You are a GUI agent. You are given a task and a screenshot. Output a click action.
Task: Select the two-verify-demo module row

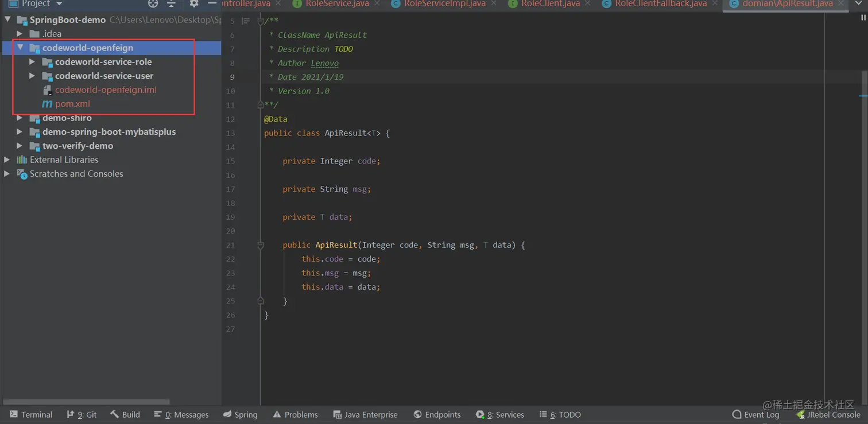click(77, 146)
